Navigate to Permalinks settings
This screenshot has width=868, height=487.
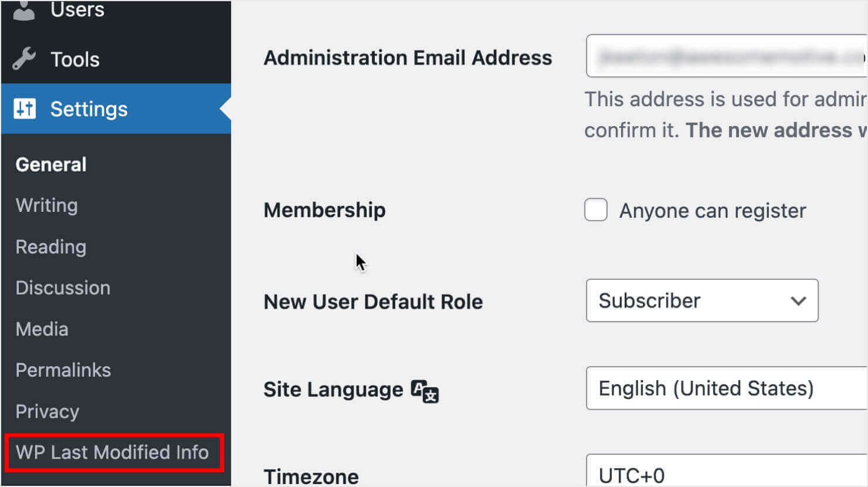[63, 370]
